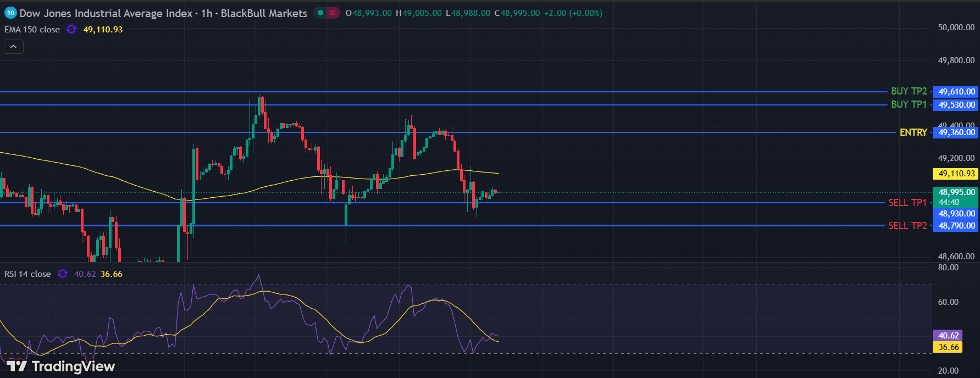This screenshot has width=980, height=378.
Task: Click the BUY TP1 line label
Action: pyautogui.click(x=909, y=104)
